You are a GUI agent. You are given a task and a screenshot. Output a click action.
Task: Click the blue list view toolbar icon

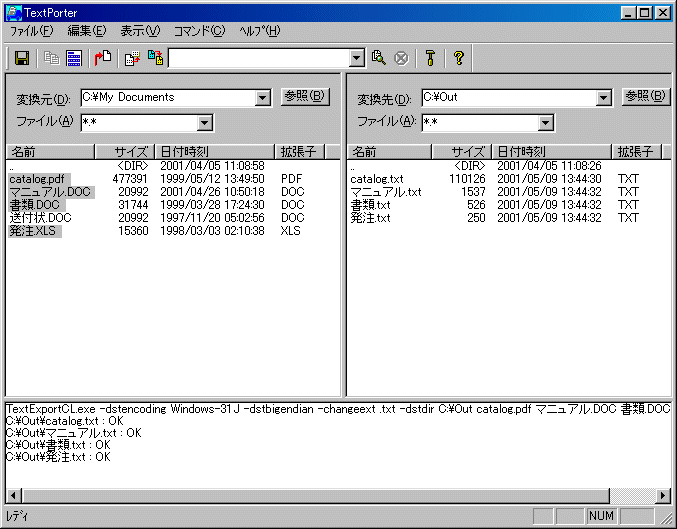[x=74, y=58]
